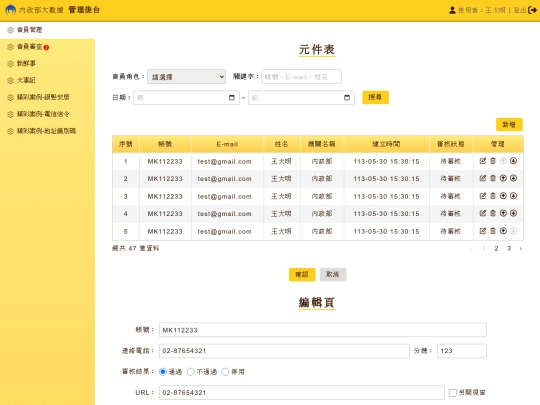The width and height of the screenshot is (540, 405).
Task: Click the 關鍵字 keyword input field
Action: click(301, 77)
